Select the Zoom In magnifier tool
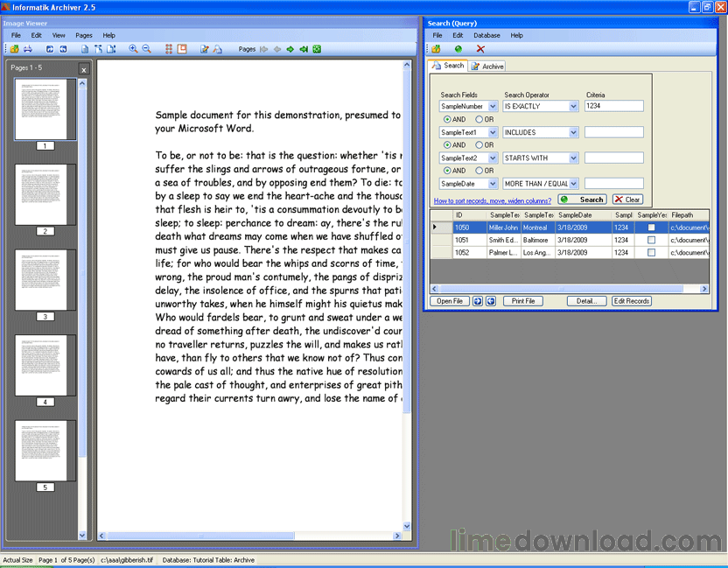The width and height of the screenshot is (728, 568). (x=133, y=49)
